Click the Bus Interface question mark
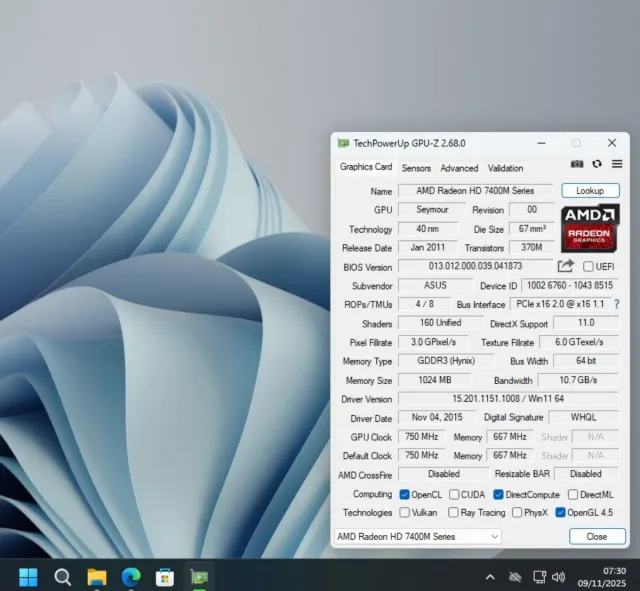Viewport: 640px width, 591px height. tap(617, 304)
